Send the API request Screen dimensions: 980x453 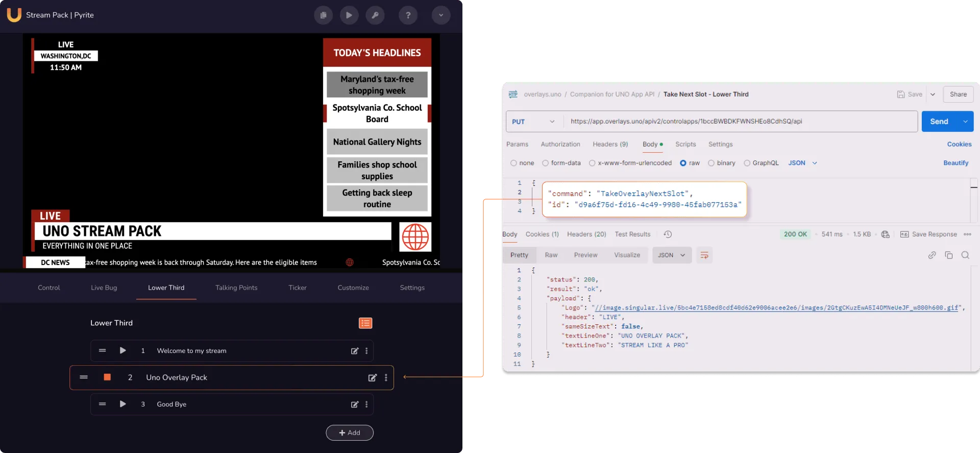coord(939,122)
